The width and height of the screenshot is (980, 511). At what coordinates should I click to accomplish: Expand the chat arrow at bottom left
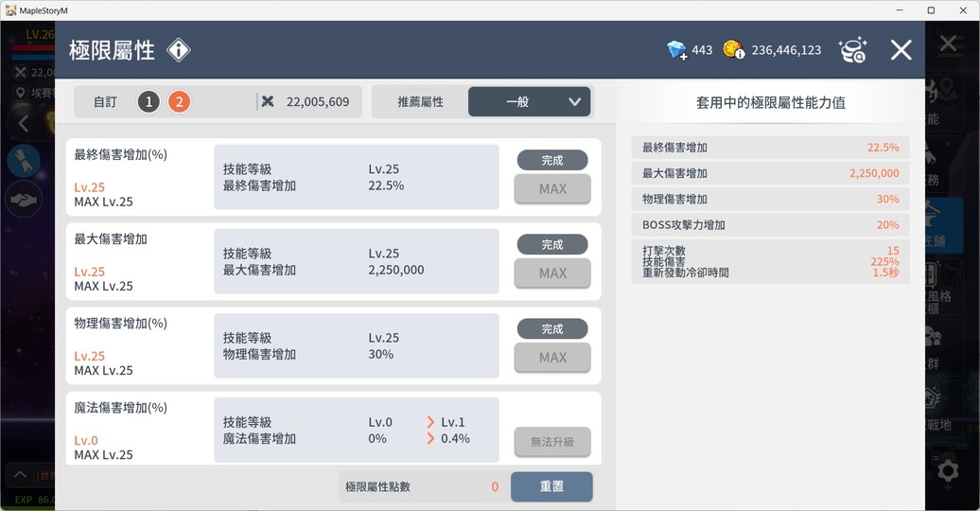pyautogui.click(x=20, y=475)
